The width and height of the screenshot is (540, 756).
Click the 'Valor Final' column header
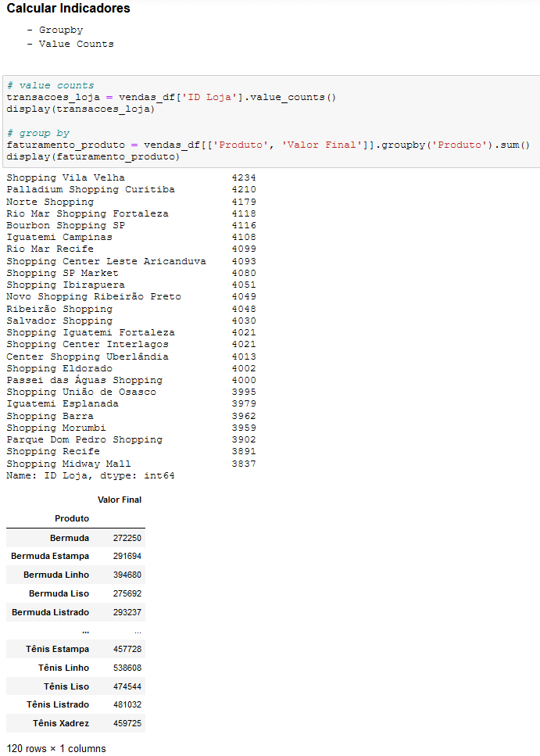click(120, 500)
